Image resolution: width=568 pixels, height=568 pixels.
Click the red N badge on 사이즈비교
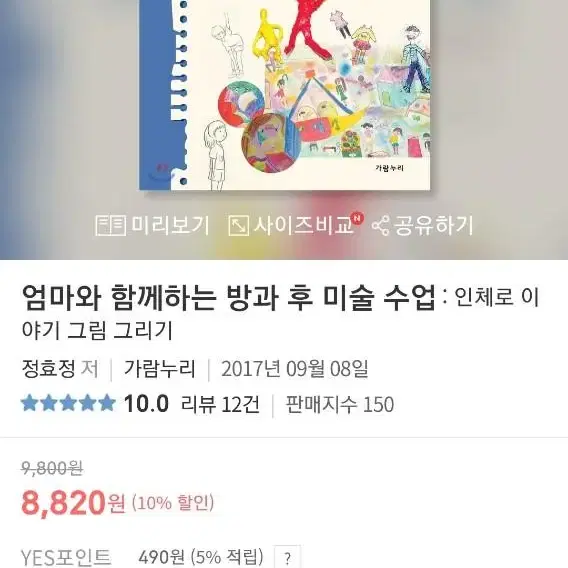click(358, 218)
